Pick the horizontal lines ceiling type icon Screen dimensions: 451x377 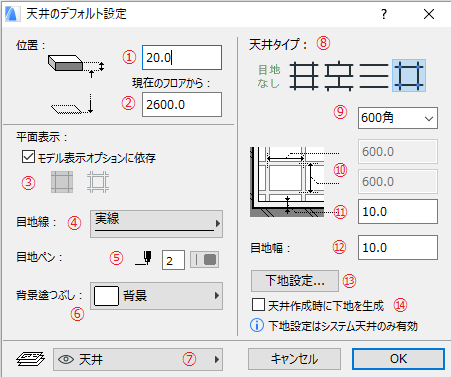[374, 76]
